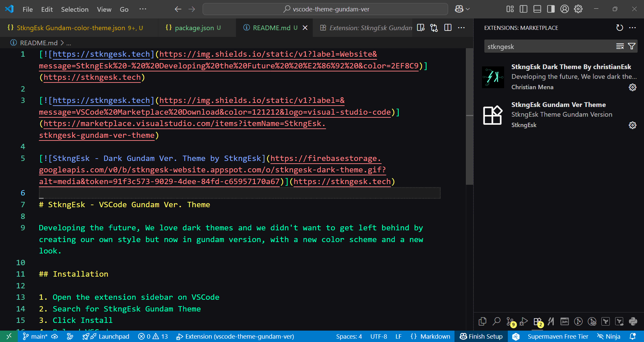Split the editor right

tap(448, 28)
